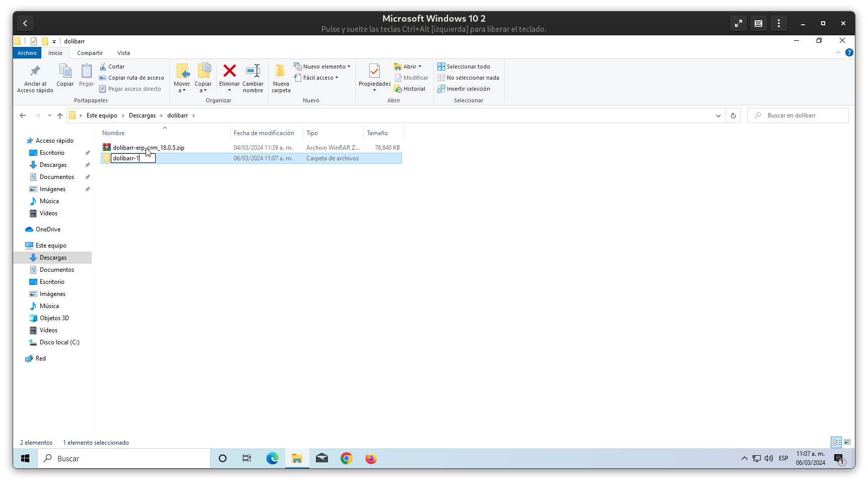Click the Eliminar red X icon

coord(229,71)
